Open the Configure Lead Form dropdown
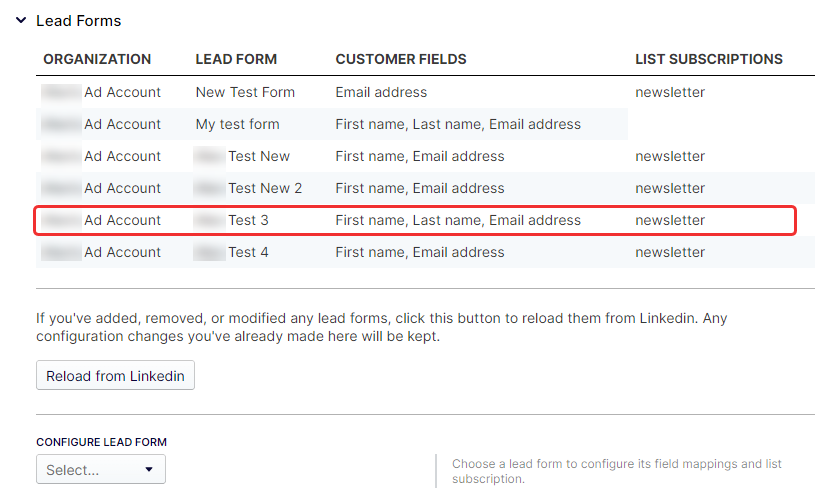Screen dimensions: 829x503 point(100,469)
